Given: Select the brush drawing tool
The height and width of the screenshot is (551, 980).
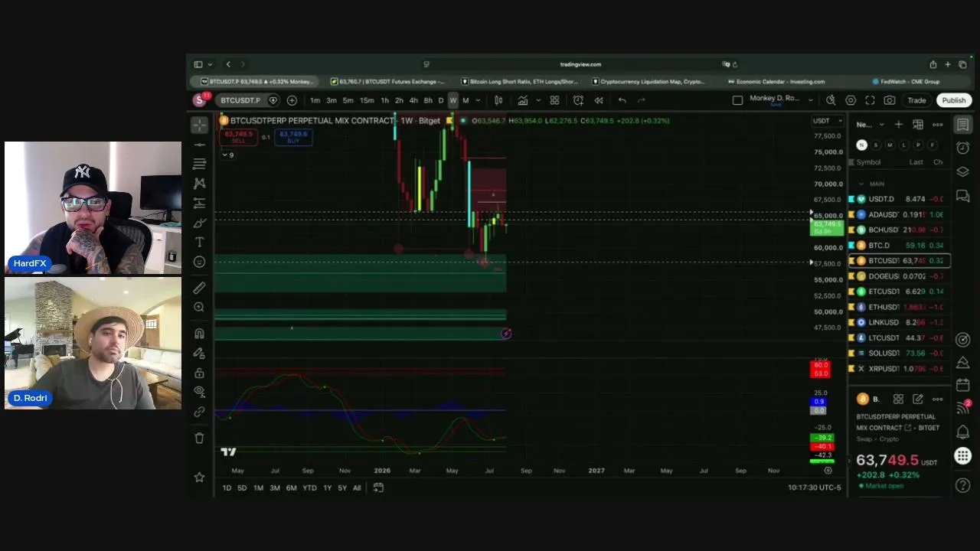Looking at the screenshot, I should [199, 223].
